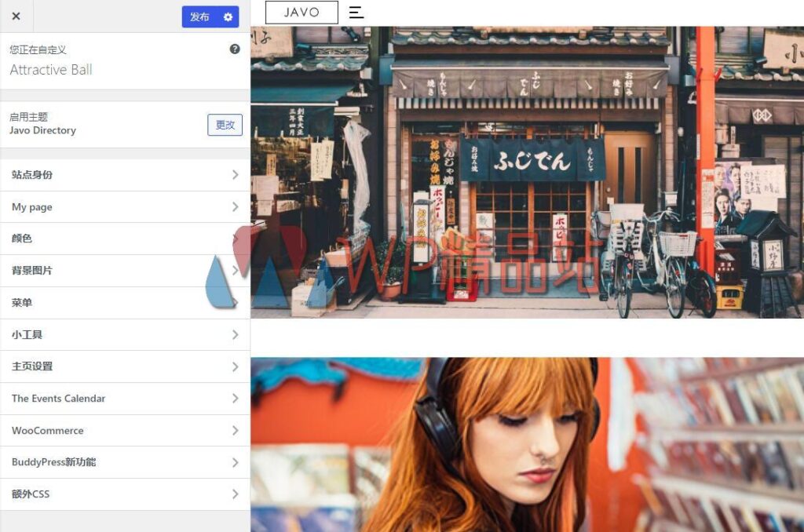The image size is (804, 532).
Task: Open the 主页设置 homepage settings section
Action: [x=126, y=366]
